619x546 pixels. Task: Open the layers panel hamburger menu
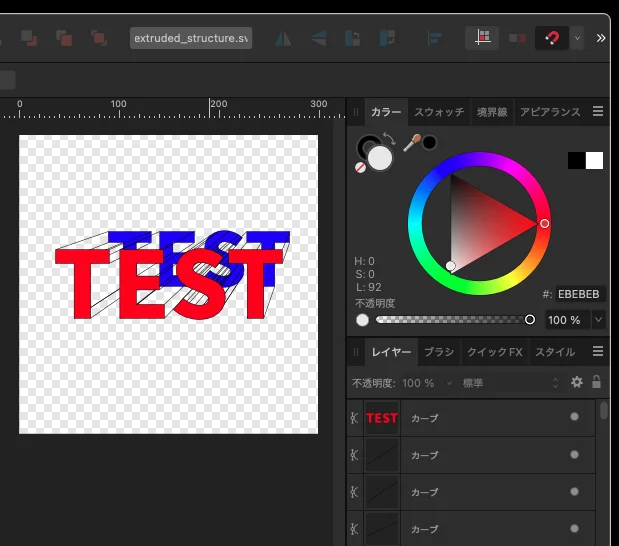[x=598, y=351]
